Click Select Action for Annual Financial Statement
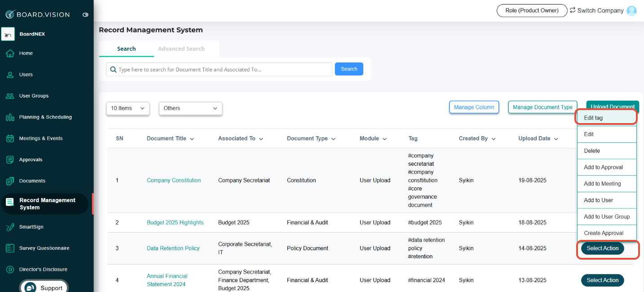The image size is (644, 292). click(602, 280)
